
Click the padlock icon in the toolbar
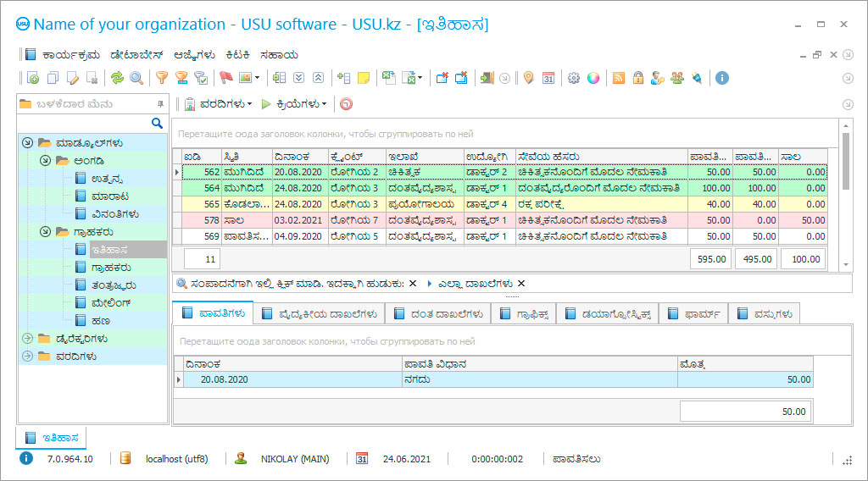[x=637, y=78]
